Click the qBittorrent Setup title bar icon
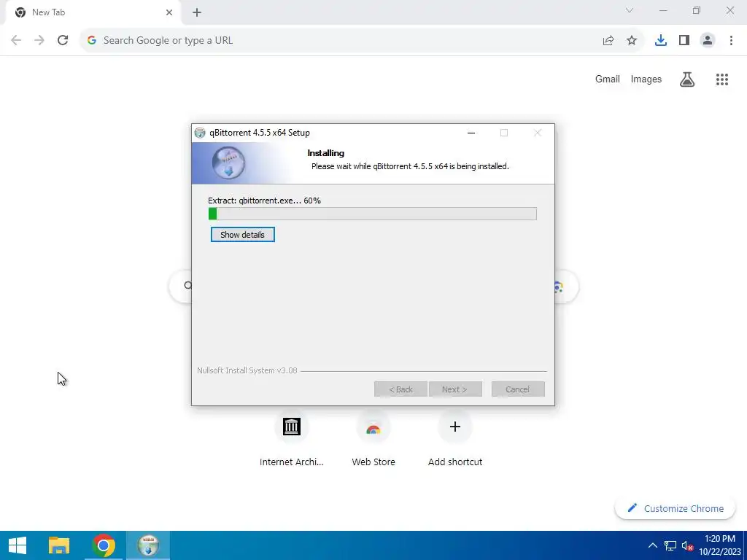Image resolution: width=747 pixels, height=560 pixels. [x=200, y=133]
